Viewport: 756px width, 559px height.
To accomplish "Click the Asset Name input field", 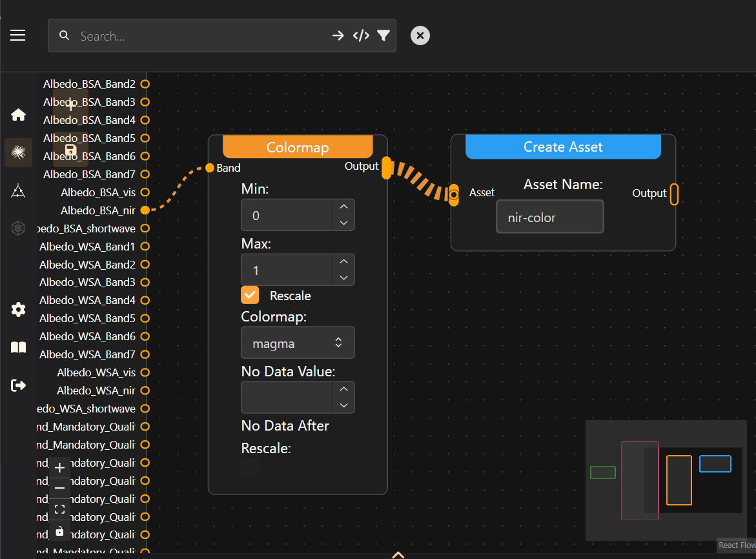I will click(549, 217).
